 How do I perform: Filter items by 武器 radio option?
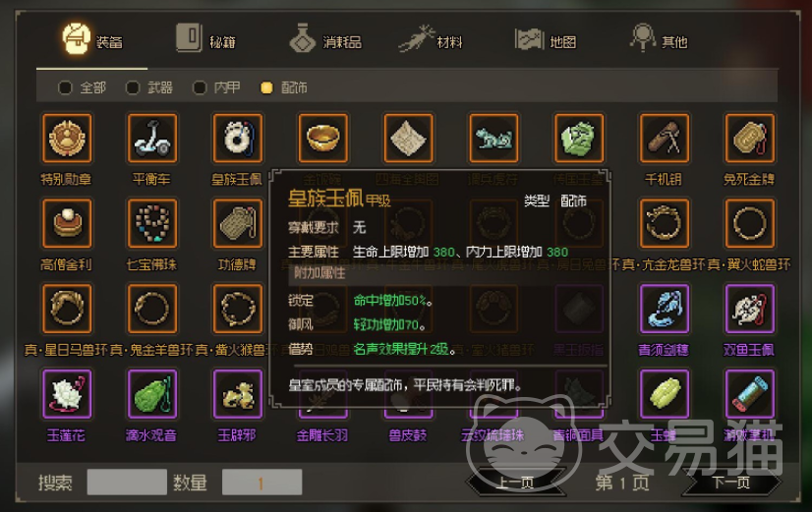click(x=133, y=88)
